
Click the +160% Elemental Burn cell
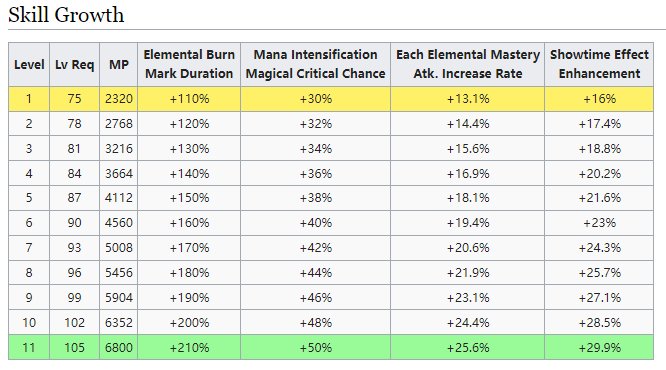[189, 223]
